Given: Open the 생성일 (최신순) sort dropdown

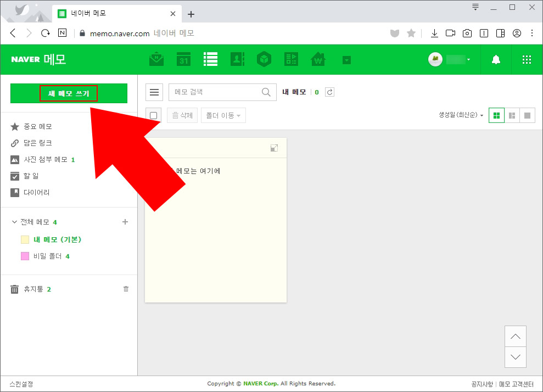Looking at the screenshot, I should (461, 115).
